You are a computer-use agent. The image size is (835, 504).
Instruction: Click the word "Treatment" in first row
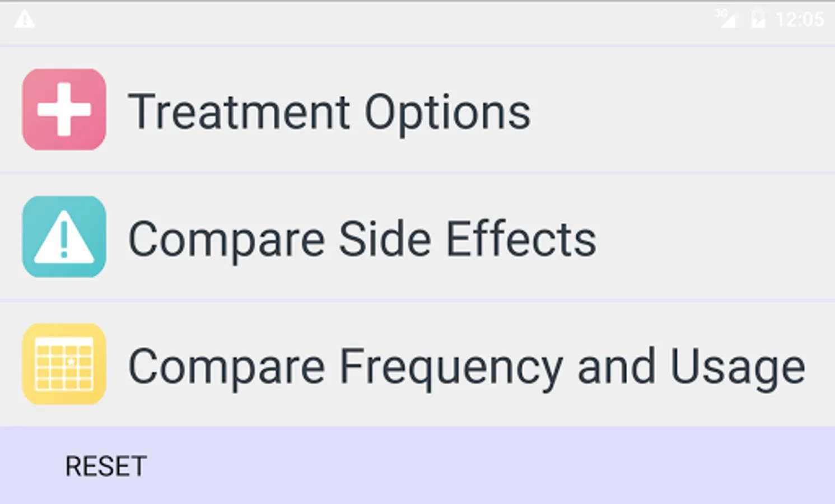click(x=239, y=112)
